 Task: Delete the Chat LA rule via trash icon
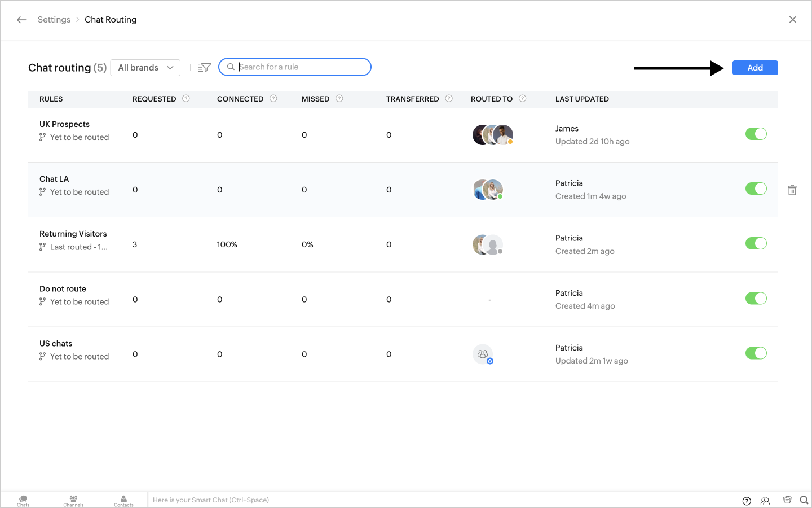pyautogui.click(x=792, y=190)
